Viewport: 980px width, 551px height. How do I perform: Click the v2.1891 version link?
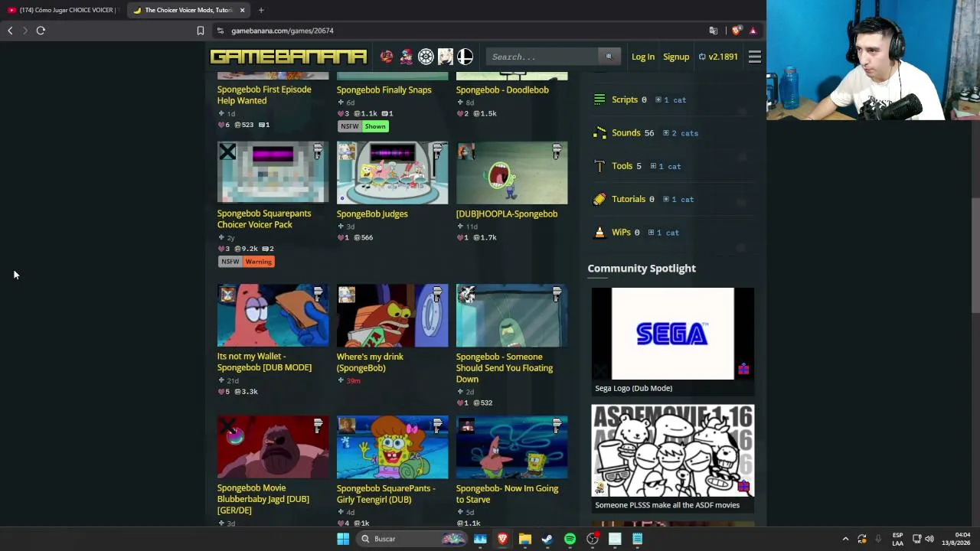pos(718,57)
